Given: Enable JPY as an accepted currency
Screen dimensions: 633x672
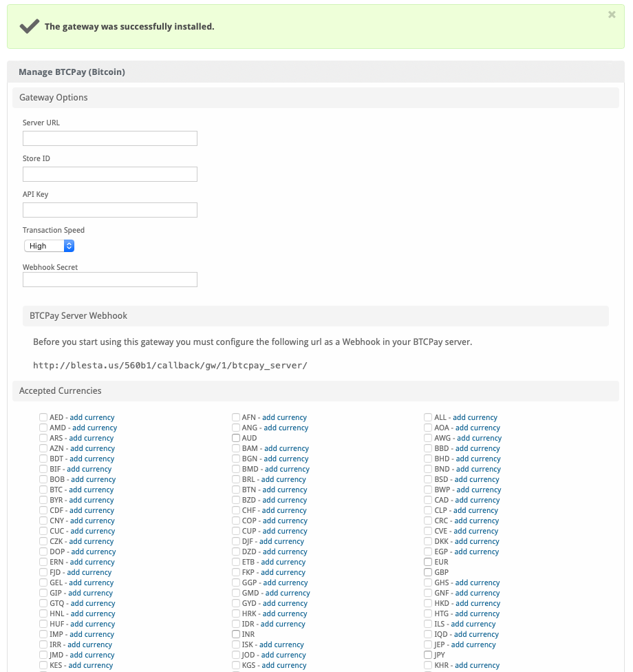Looking at the screenshot, I should (428, 655).
